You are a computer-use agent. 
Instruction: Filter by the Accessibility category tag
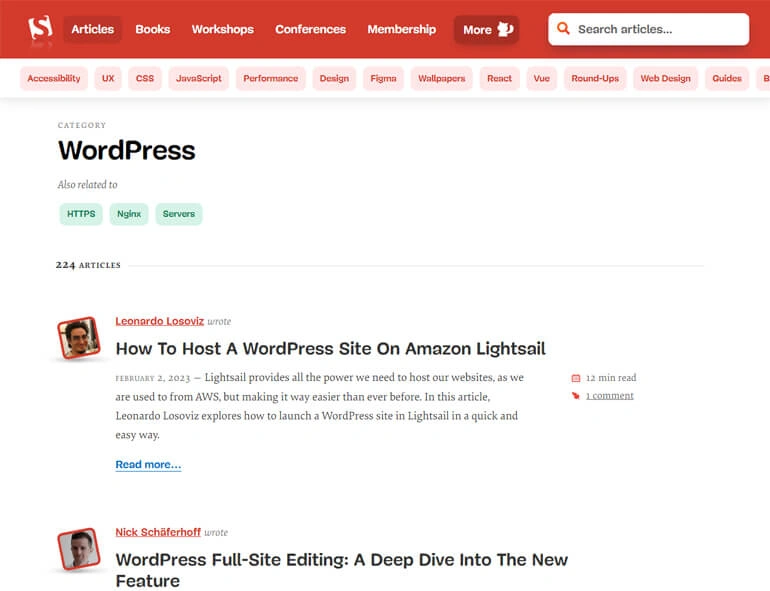(x=54, y=78)
